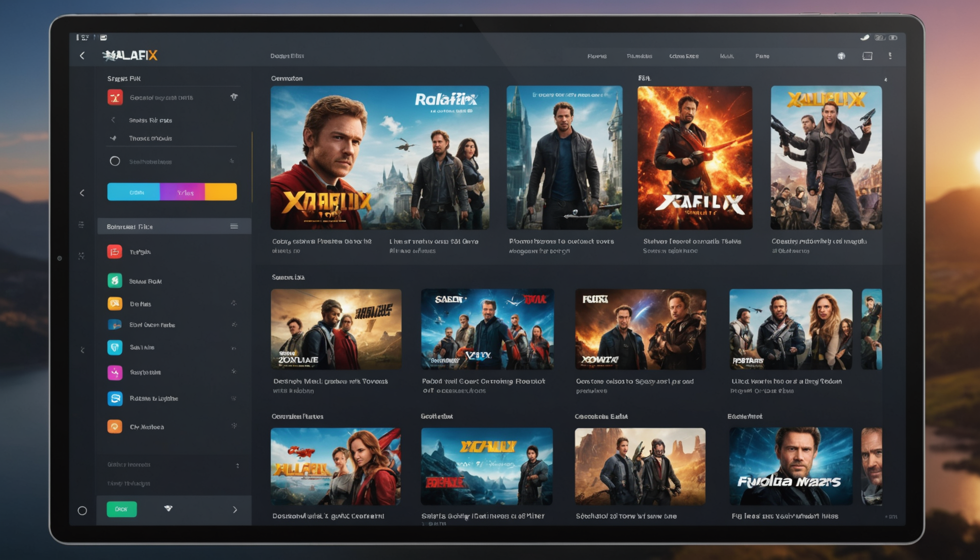Select the purple segment of the colored bar
The image size is (980, 560).
(183, 192)
